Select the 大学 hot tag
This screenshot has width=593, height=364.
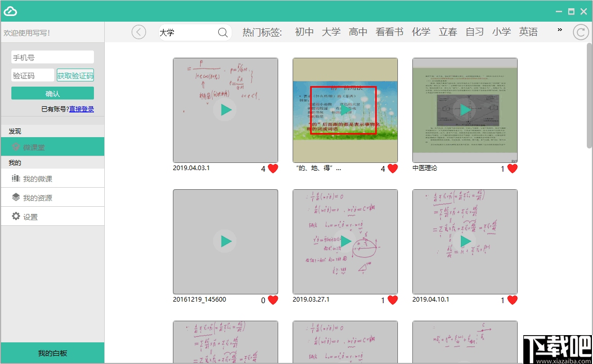click(x=331, y=32)
